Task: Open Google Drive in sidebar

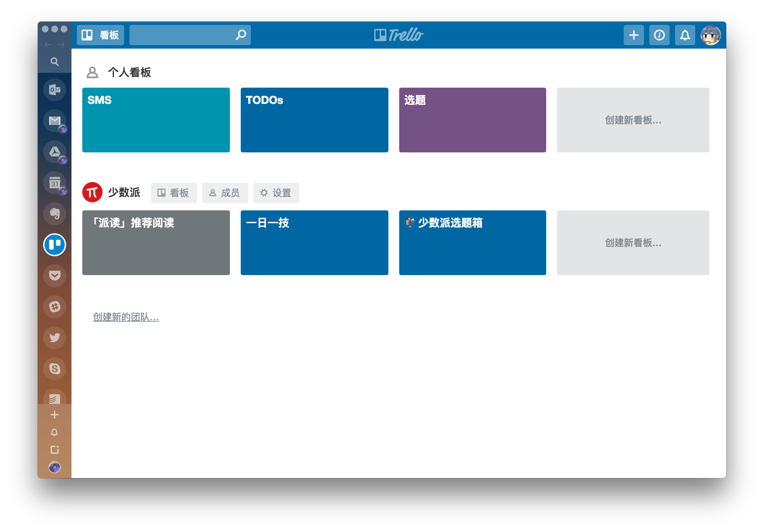Action: point(55,152)
